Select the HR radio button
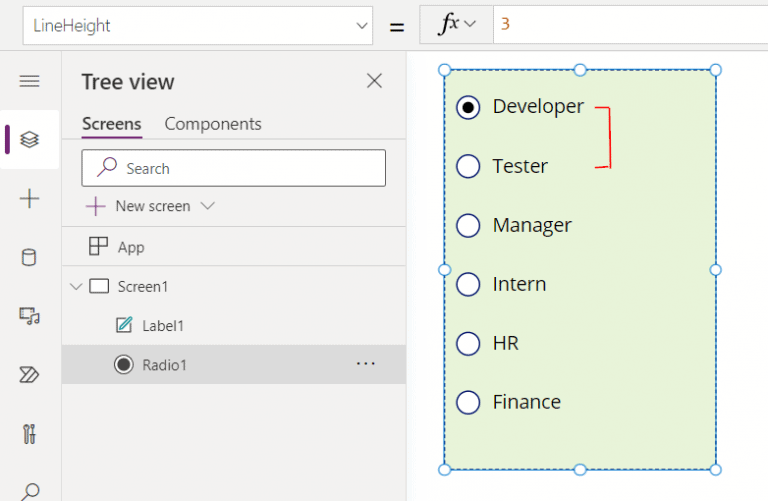768x501 pixels. [x=468, y=343]
